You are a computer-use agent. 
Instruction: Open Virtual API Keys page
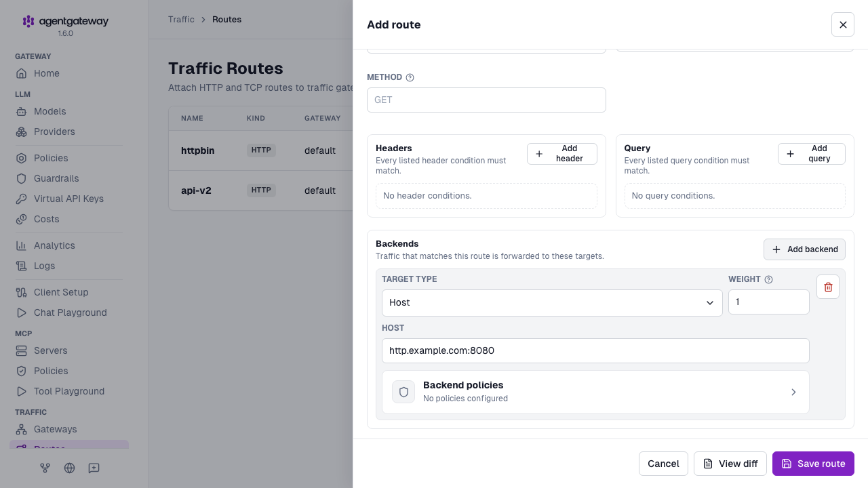coord(69,199)
